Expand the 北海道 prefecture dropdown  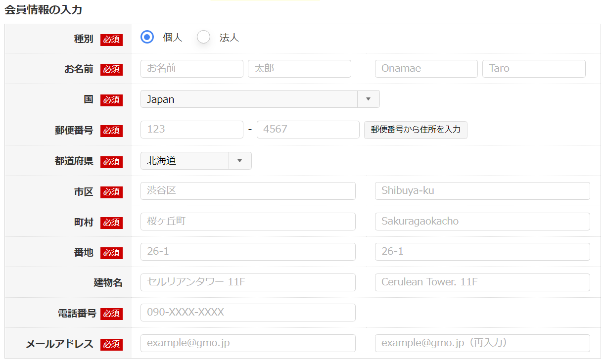tap(196, 161)
